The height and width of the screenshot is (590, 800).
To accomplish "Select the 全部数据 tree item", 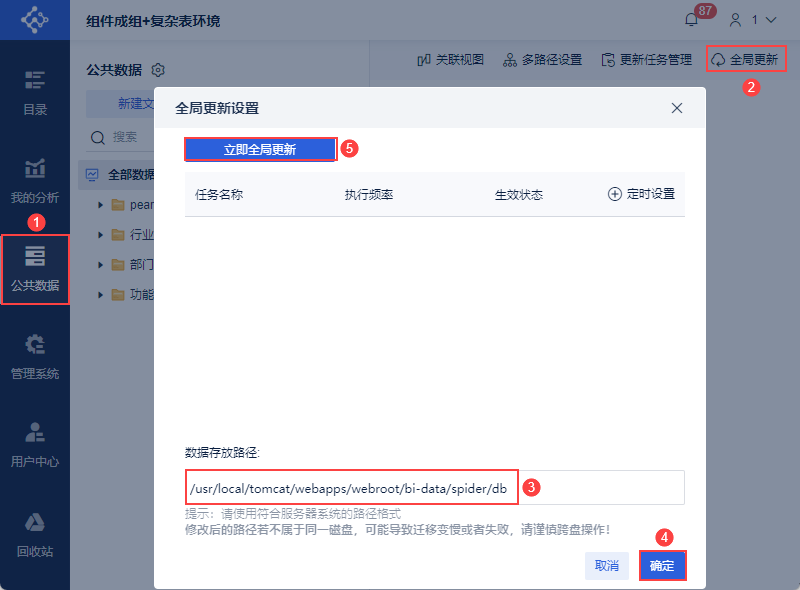I will point(117,175).
